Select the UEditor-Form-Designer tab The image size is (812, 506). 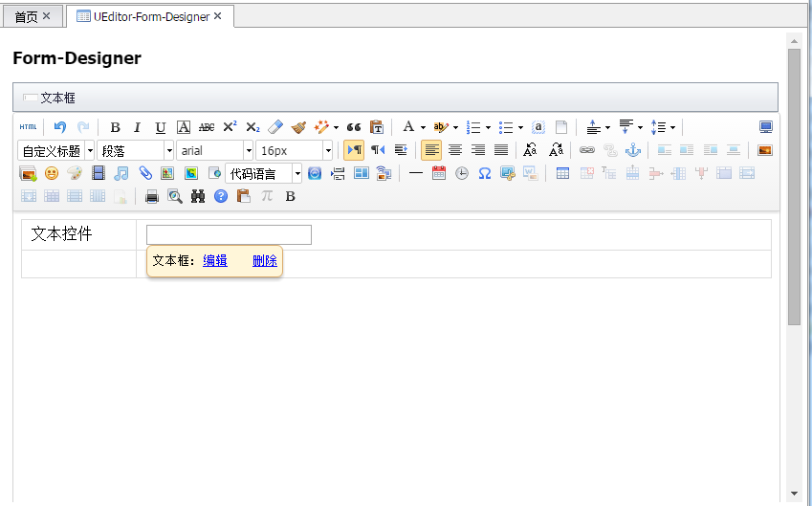(151, 16)
